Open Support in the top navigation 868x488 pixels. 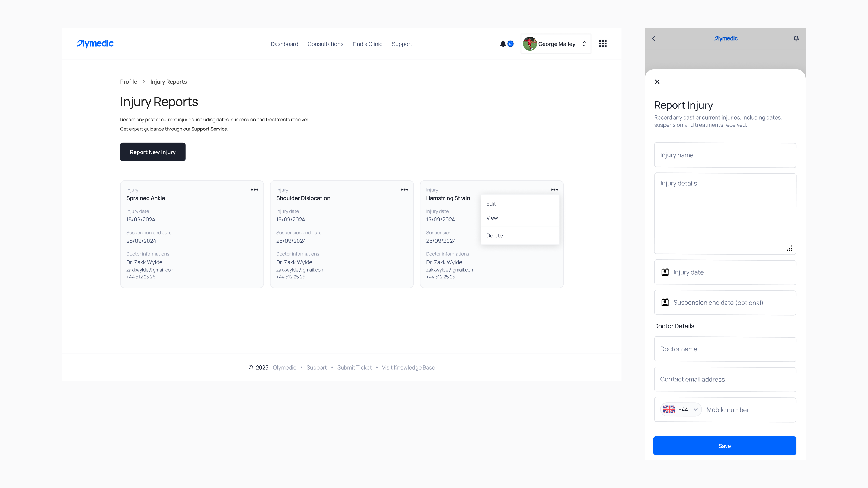coord(402,44)
